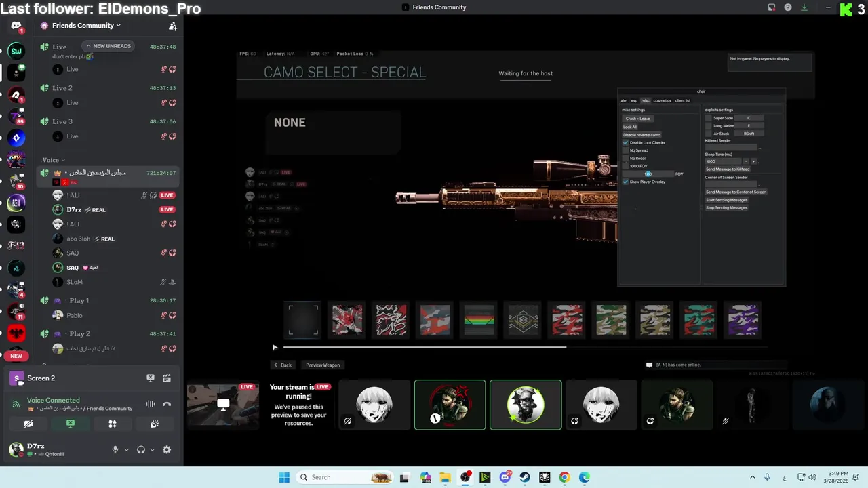The width and height of the screenshot is (868, 488).
Task: Uncheck Show Player Overlay checkbox
Action: tap(625, 182)
